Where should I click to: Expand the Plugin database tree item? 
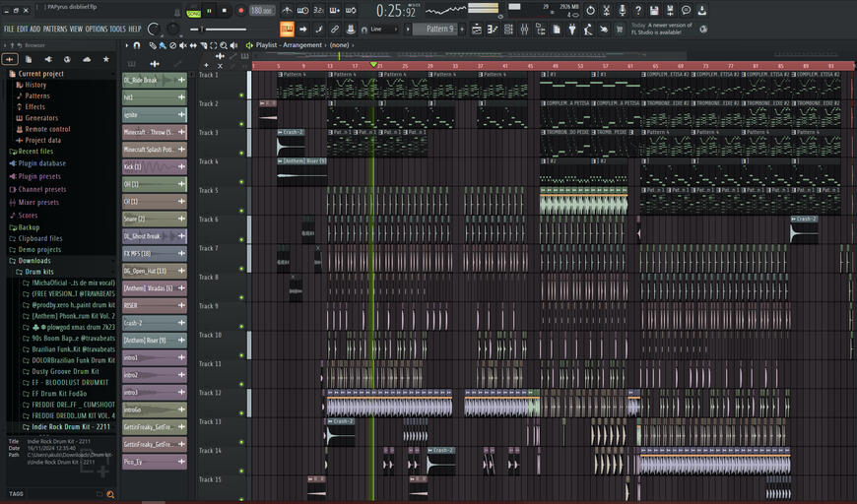pos(42,163)
